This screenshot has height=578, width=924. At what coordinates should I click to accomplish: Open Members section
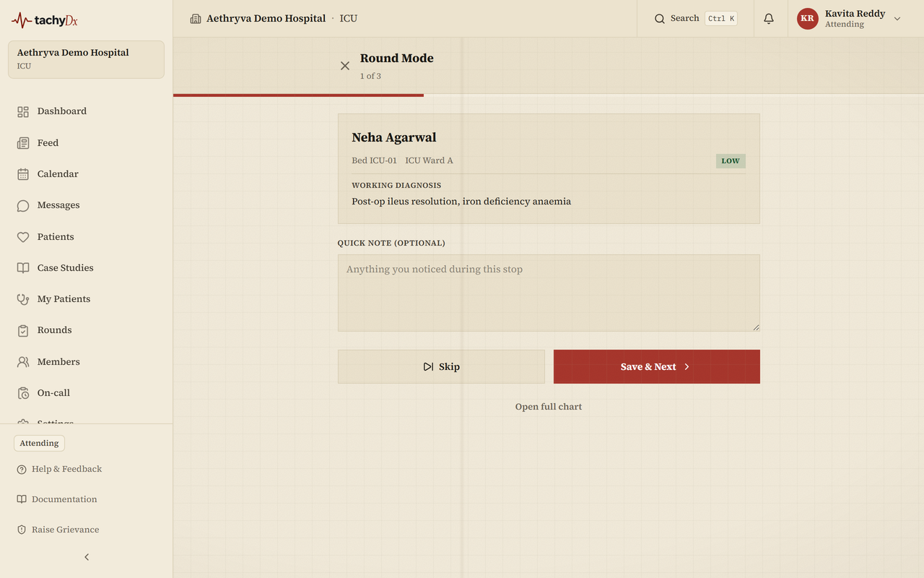(86, 362)
